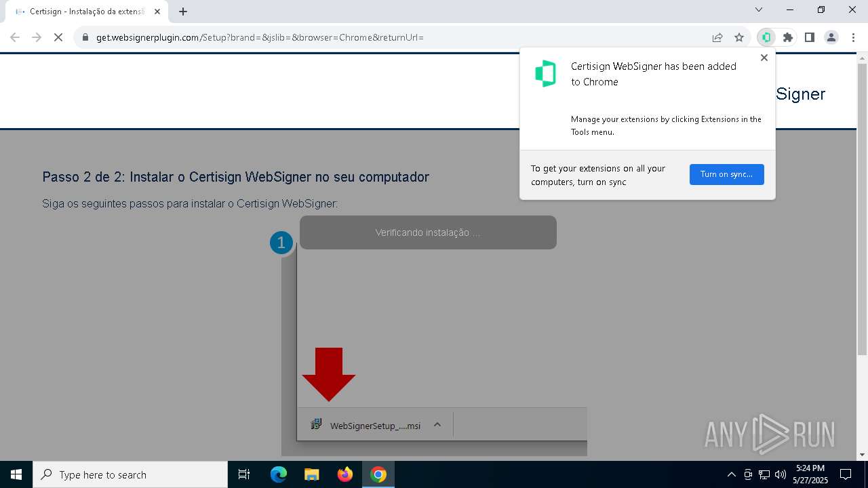Open the Chrome profile avatar menu

[831, 37]
